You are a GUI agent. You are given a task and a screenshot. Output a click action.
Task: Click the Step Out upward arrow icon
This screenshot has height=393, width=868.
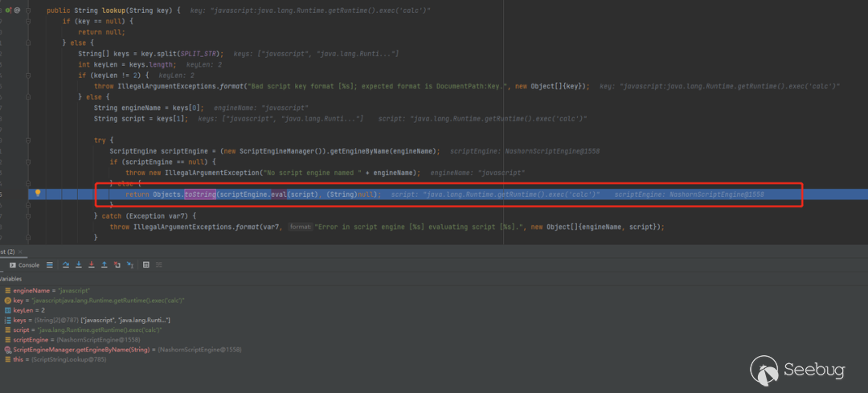(104, 265)
